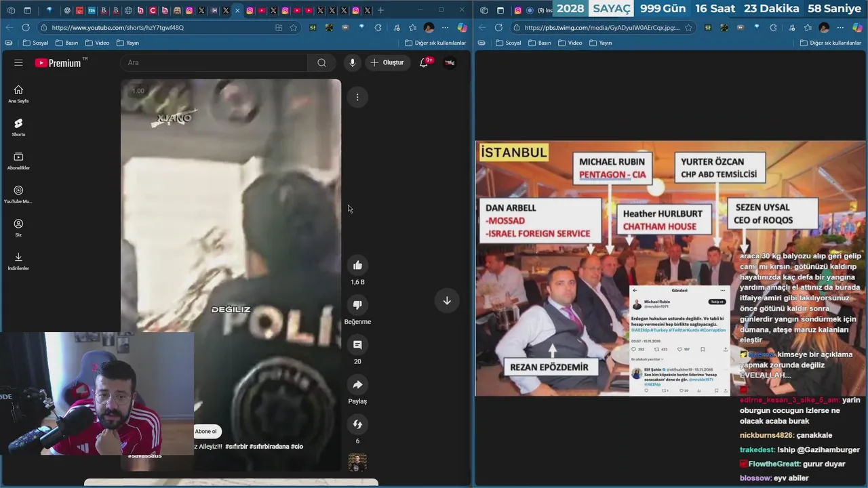
Task: Open right browser's profile avatar
Action: click(824, 28)
